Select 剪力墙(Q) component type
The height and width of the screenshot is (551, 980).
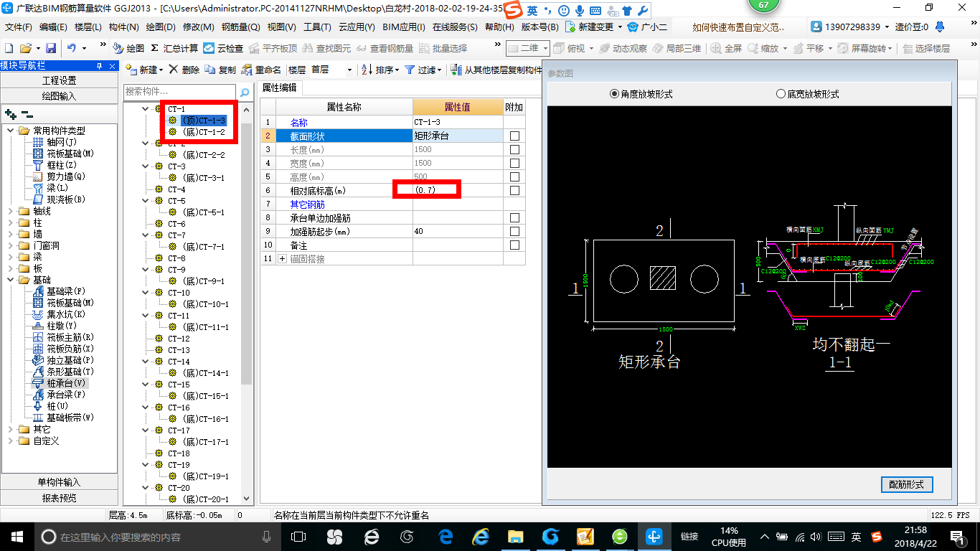[x=60, y=176]
